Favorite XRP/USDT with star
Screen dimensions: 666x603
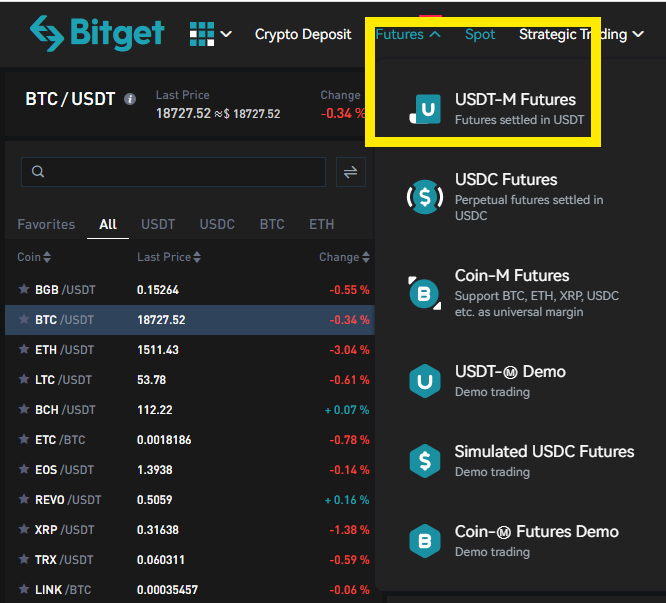click(x=24, y=529)
